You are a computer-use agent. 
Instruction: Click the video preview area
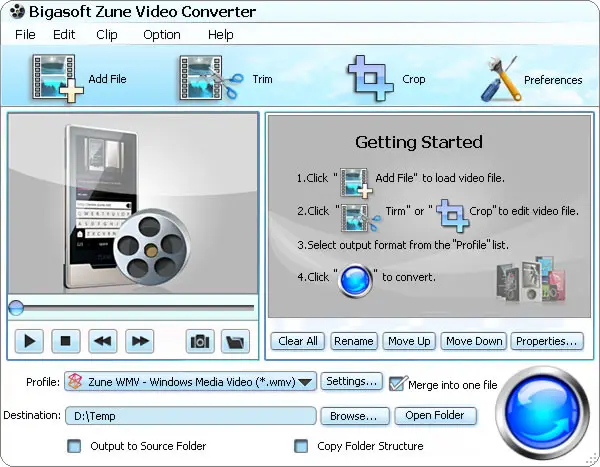(x=133, y=204)
